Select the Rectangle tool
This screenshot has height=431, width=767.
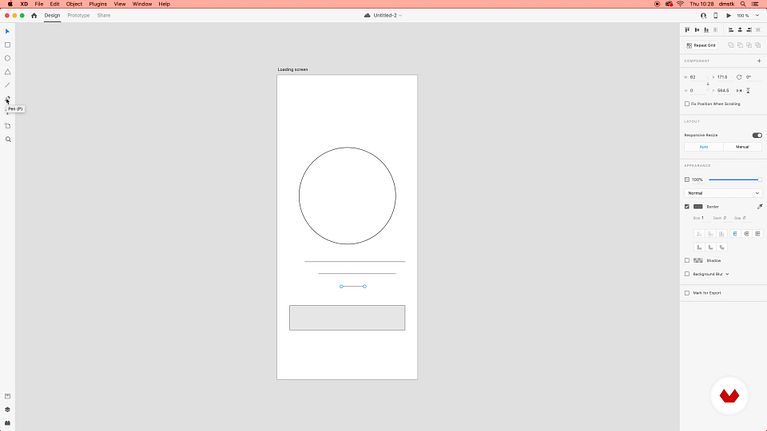(x=8, y=45)
